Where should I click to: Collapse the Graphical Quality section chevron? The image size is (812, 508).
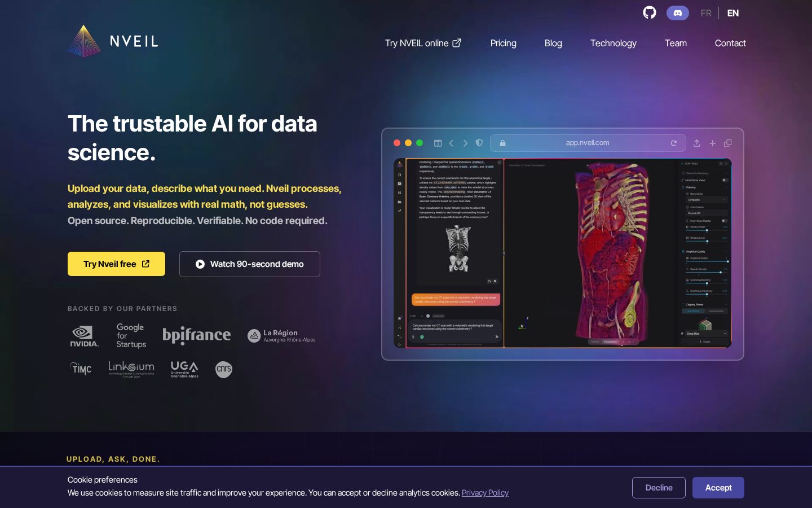coord(726,252)
